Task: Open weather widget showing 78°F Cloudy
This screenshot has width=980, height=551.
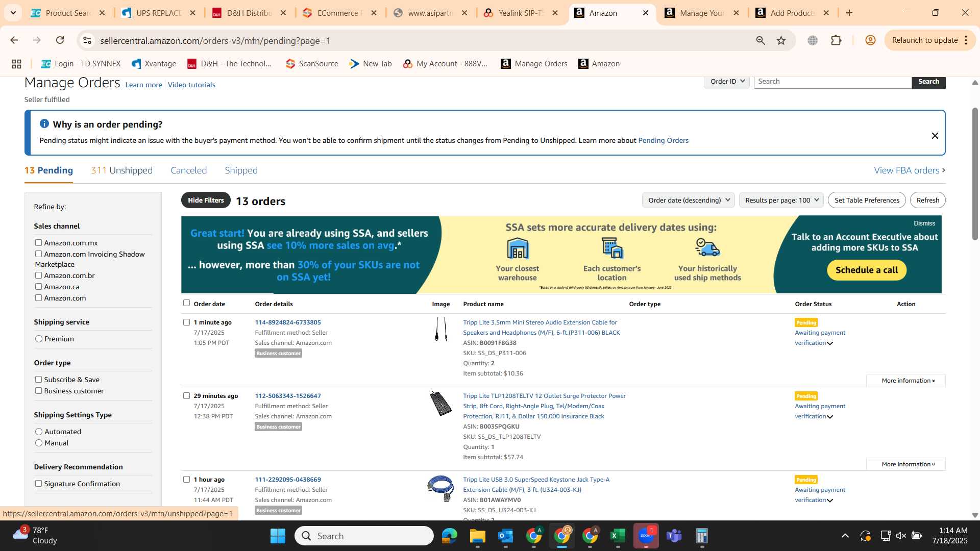Action: tap(36, 536)
